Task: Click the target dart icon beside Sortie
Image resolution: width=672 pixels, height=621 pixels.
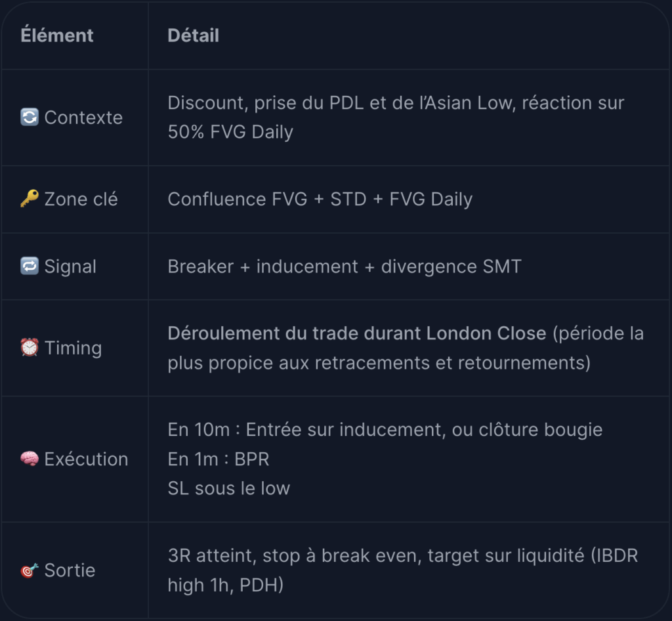Action: click(x=30, y=570)
